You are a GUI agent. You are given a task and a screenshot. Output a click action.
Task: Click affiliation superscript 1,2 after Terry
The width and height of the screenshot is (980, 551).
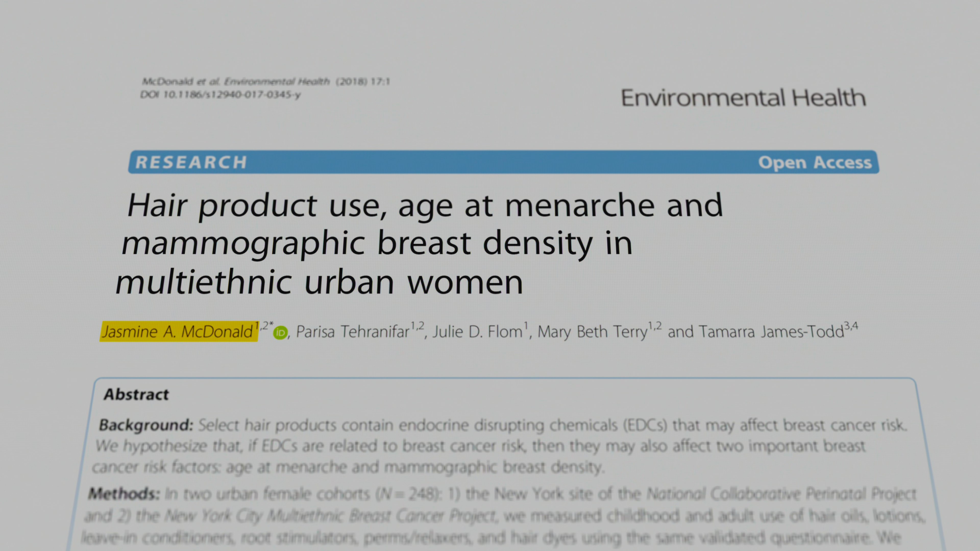point(655,326)
